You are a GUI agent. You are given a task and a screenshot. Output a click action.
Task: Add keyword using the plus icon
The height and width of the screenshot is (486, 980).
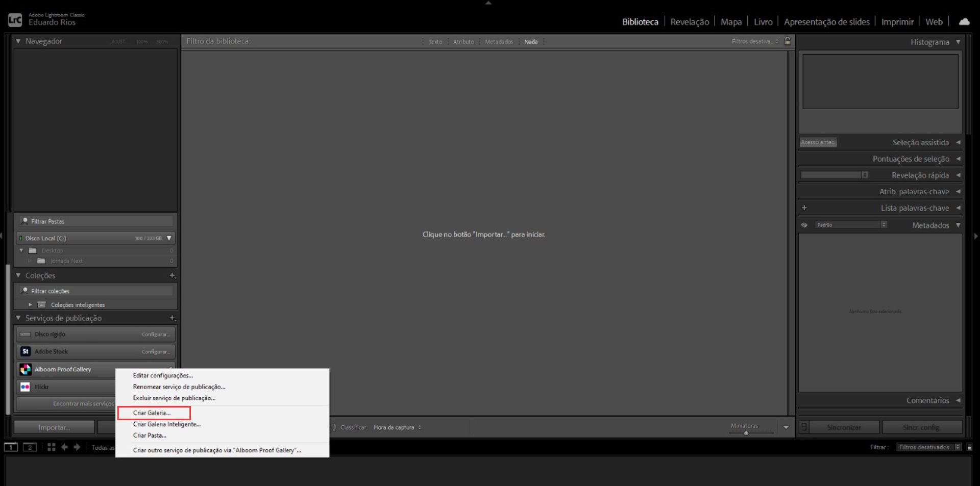(x=804, y=208)
